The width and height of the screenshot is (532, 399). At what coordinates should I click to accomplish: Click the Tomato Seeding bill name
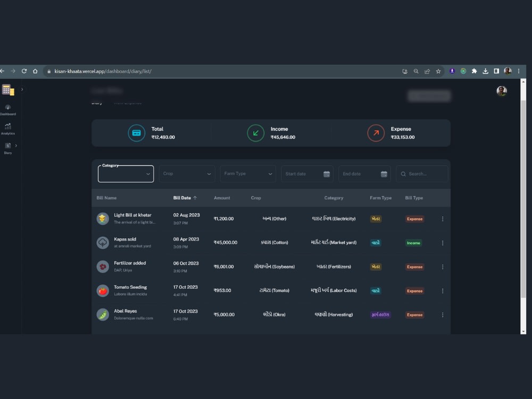click(x=130, y=287)
